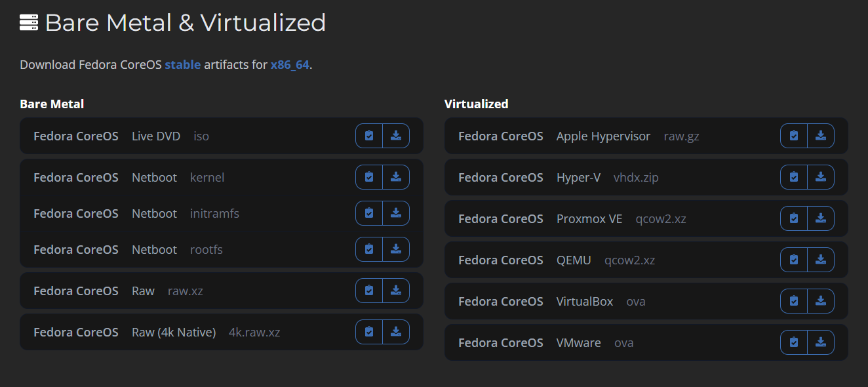This screenshot has width=868, height=387.
Task: Download the Raw (4k Native) image
Action: (396, 332)
